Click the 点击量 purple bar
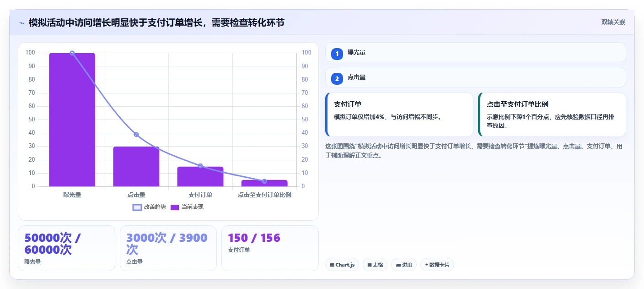The width and height of the screenshot is (644, 289). tap(136, 167)
